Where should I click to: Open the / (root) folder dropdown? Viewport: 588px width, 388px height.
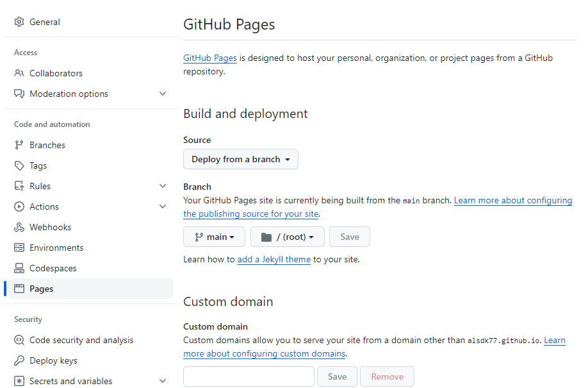click(x=287, y=237)
